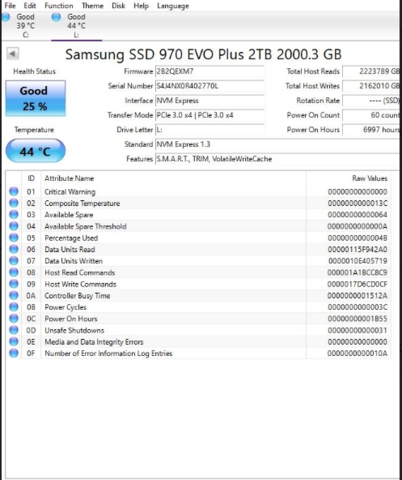Click the Good 25 % health status button
The image size is (402, 480).
pyautogui.click(x=35, y=98)
